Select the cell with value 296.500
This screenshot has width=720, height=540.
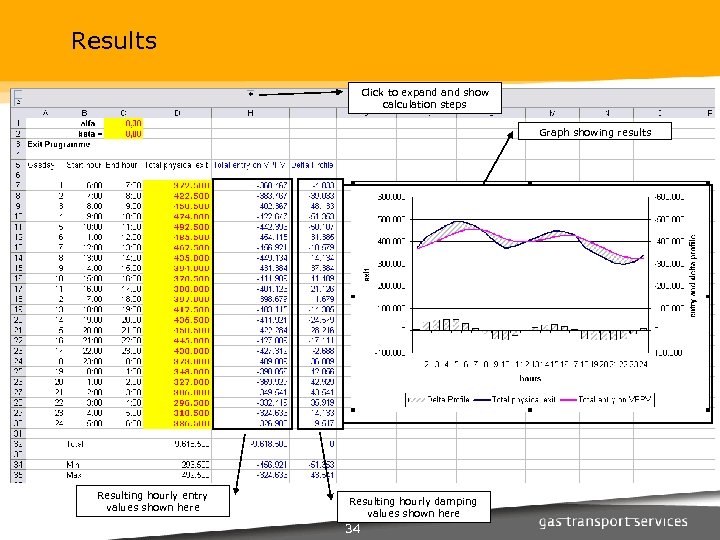(x=177, y=403)
